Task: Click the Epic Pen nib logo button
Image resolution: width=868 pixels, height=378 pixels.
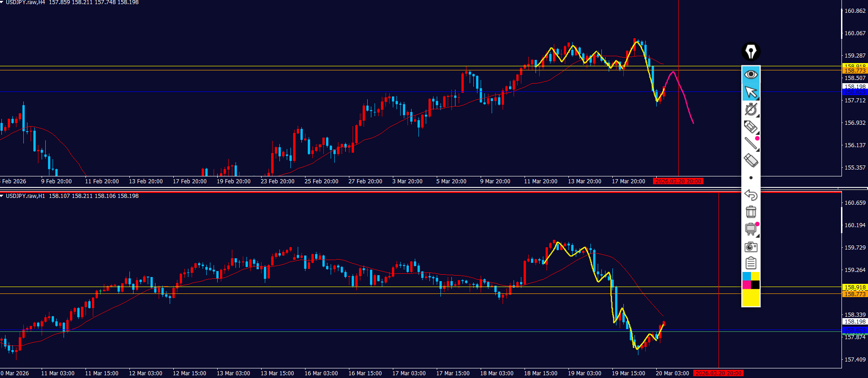Action: click(750, 52)
